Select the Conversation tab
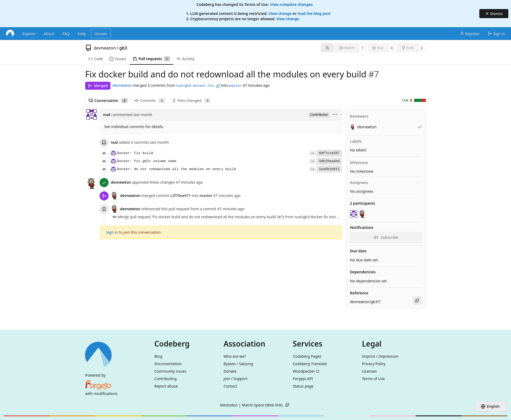Image resolution: width=511 pixels, height=420 pixels. [x=108, y=101]
